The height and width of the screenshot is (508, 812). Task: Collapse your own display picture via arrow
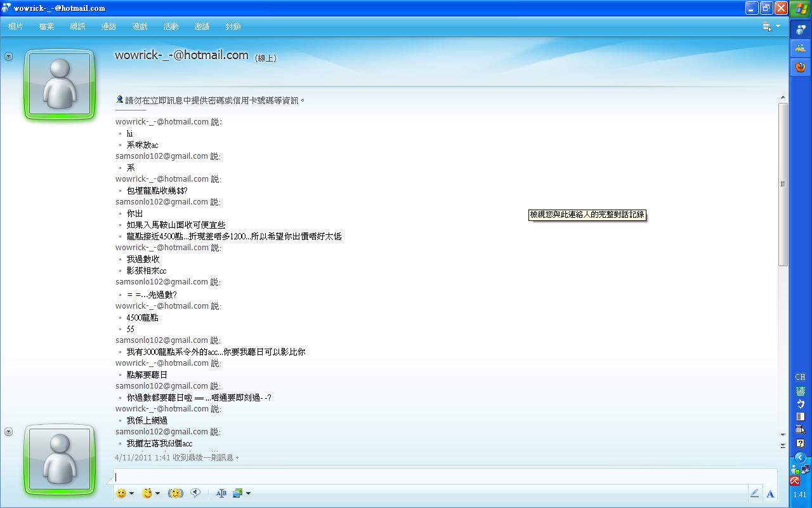coord(8,432)
